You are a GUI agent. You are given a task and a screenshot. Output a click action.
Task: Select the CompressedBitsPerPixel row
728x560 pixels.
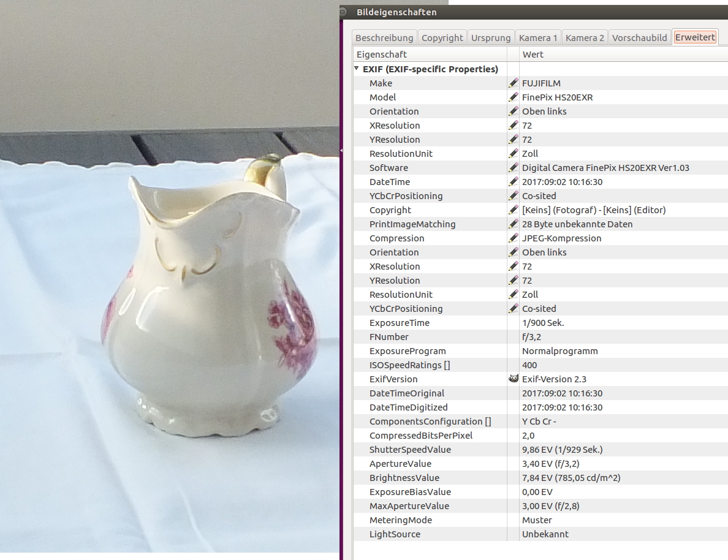pos(540,436)
